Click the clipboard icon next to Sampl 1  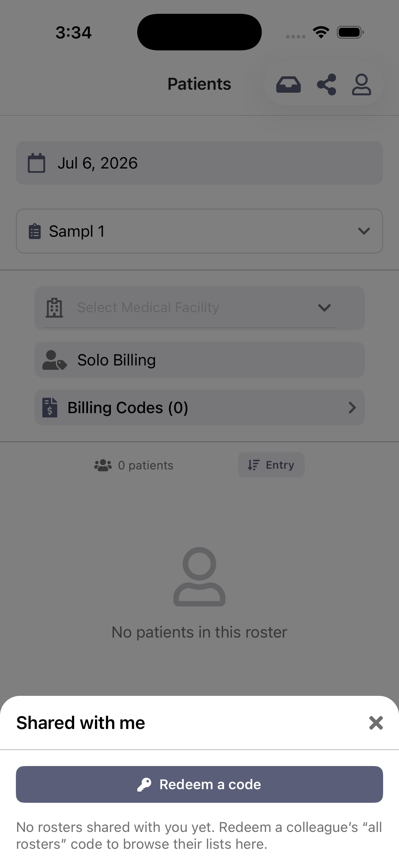point(35,231)
